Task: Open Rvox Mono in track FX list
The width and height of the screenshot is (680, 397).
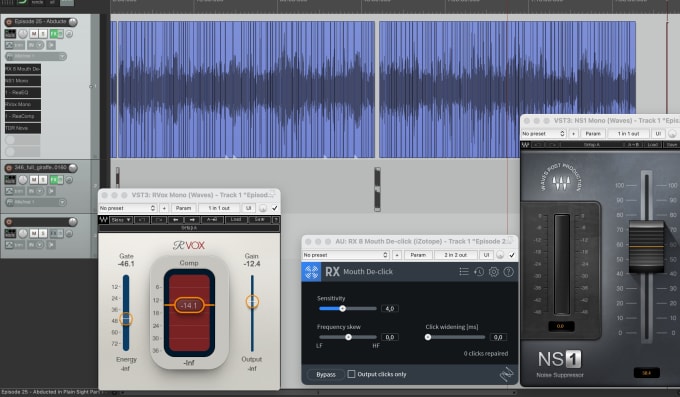Action: point(23,105)
